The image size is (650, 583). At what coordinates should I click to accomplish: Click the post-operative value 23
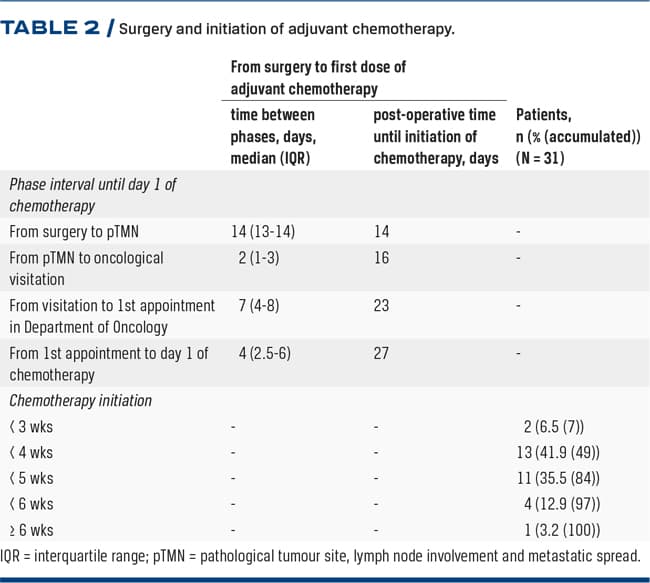(381, 306)
